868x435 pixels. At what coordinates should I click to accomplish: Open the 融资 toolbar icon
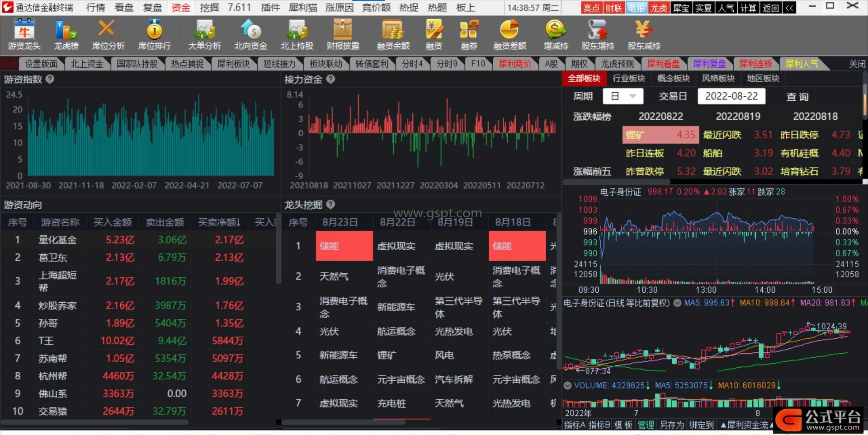[434, 35]
